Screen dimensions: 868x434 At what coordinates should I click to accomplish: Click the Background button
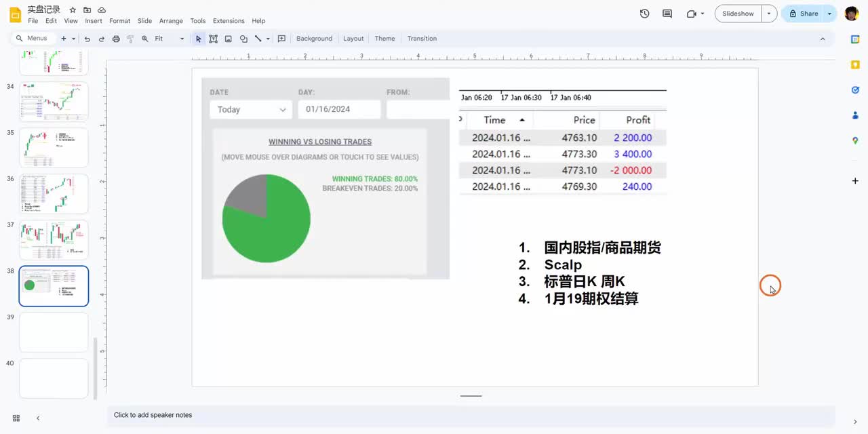click(314, 39)
